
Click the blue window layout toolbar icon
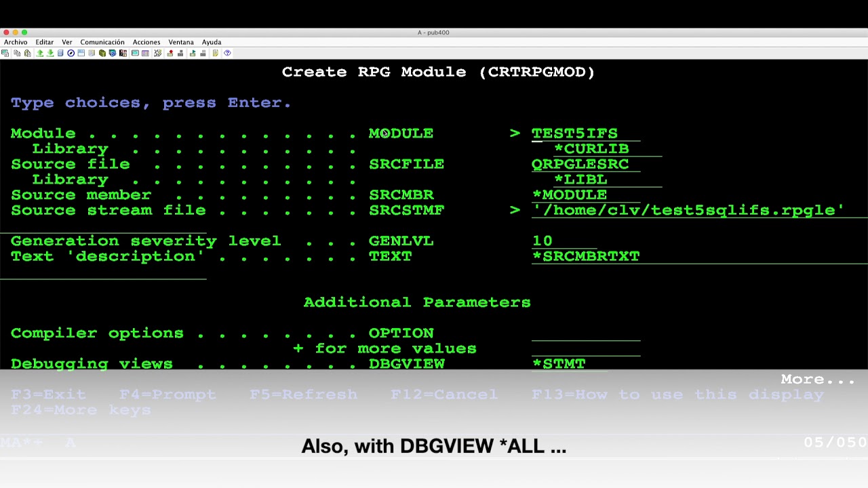(81, 53)
